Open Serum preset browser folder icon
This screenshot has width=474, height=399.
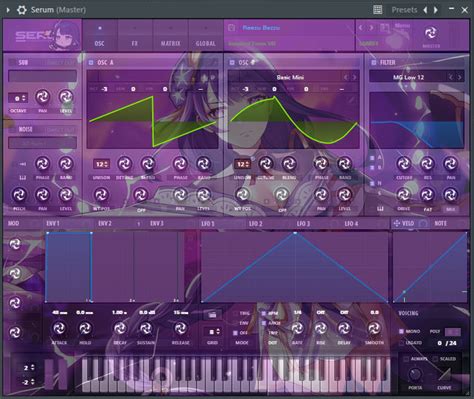384,28
